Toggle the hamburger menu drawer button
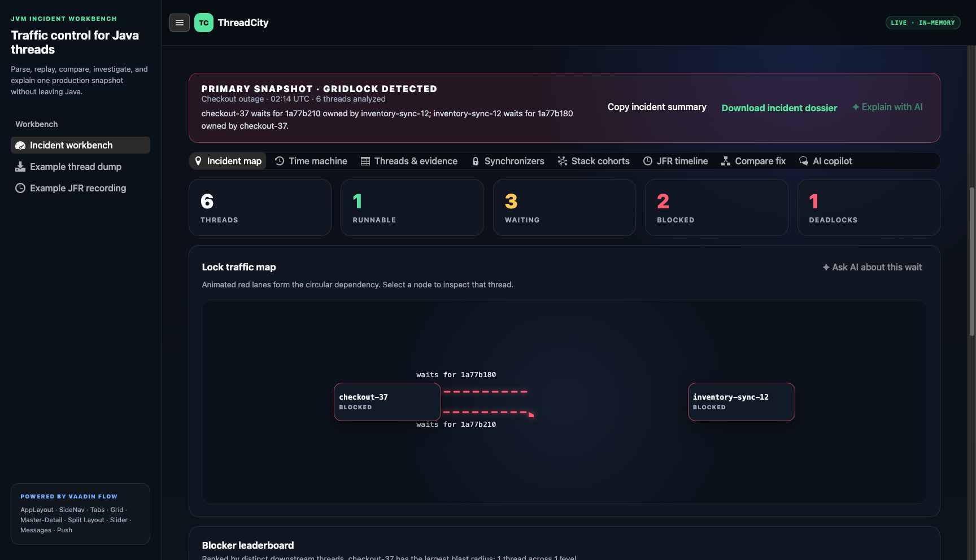The height and width of the screenshot is (560, 976). coord(180,23)
